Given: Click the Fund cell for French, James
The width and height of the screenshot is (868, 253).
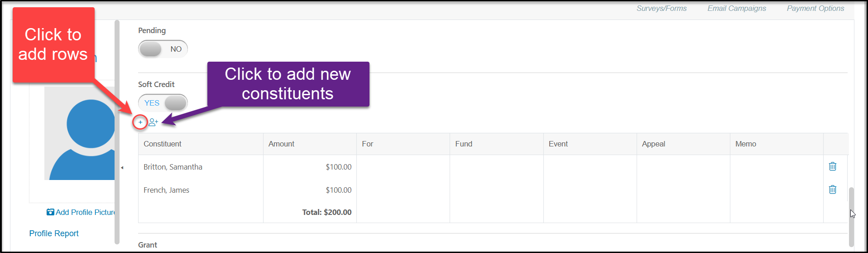Looking at the screenshot, I should pos(496,190).
